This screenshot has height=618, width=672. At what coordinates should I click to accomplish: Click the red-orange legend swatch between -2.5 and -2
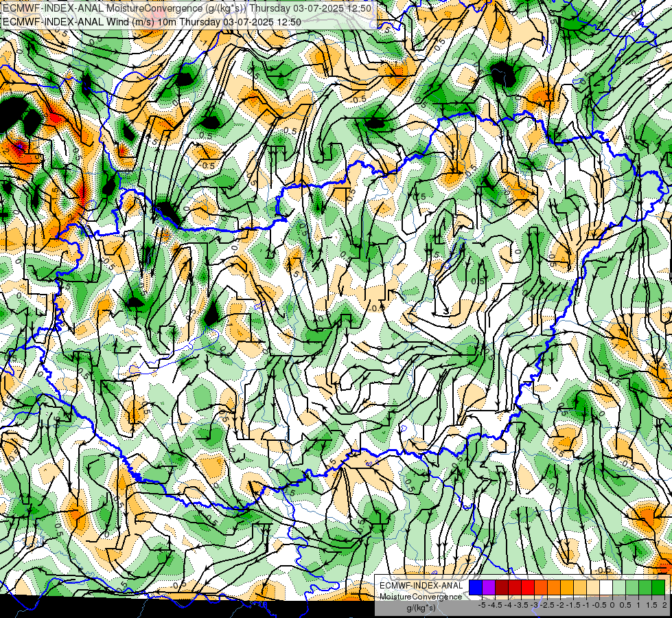click(541, 587)
